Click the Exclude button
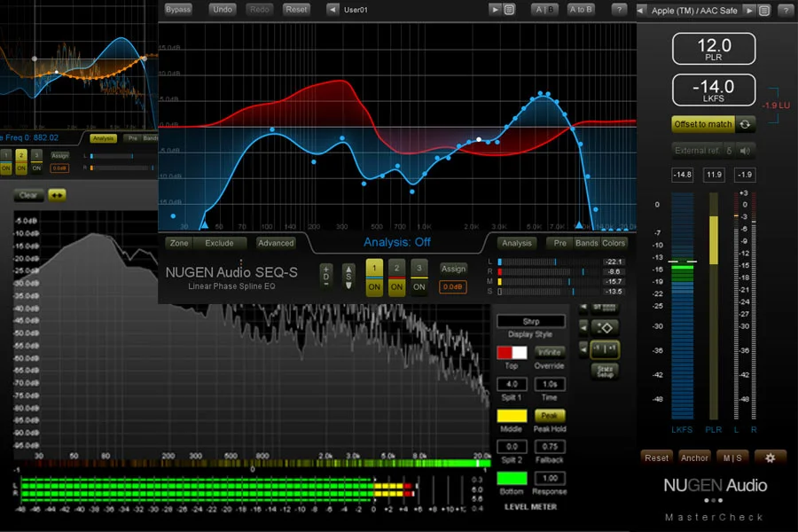Image resolution: width=798 pixels, height=532 pixels. (219, 243)
